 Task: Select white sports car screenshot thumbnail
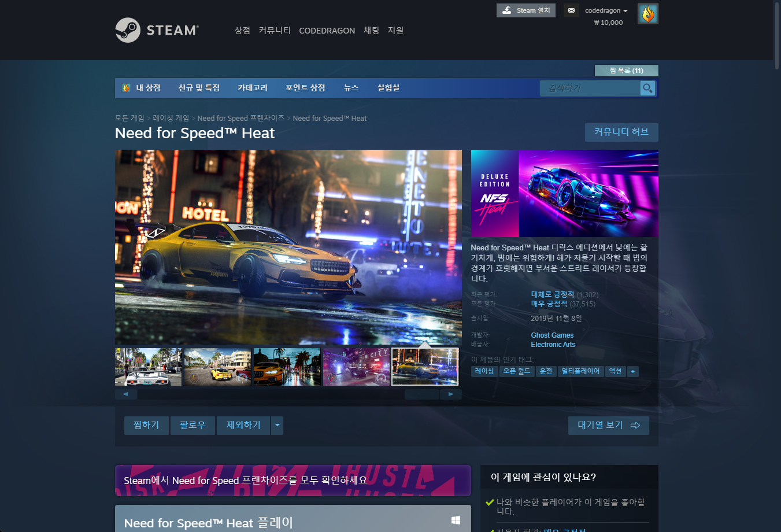tap(148, 367)
